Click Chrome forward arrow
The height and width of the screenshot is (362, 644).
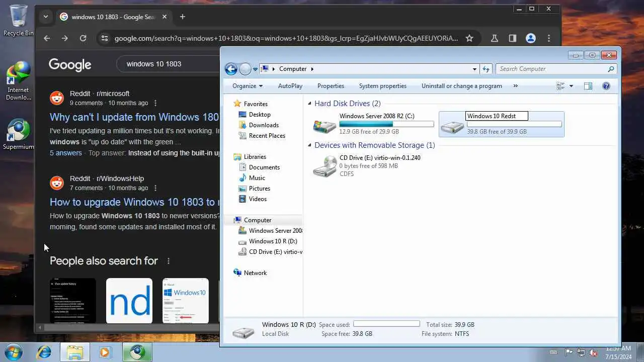64,38
